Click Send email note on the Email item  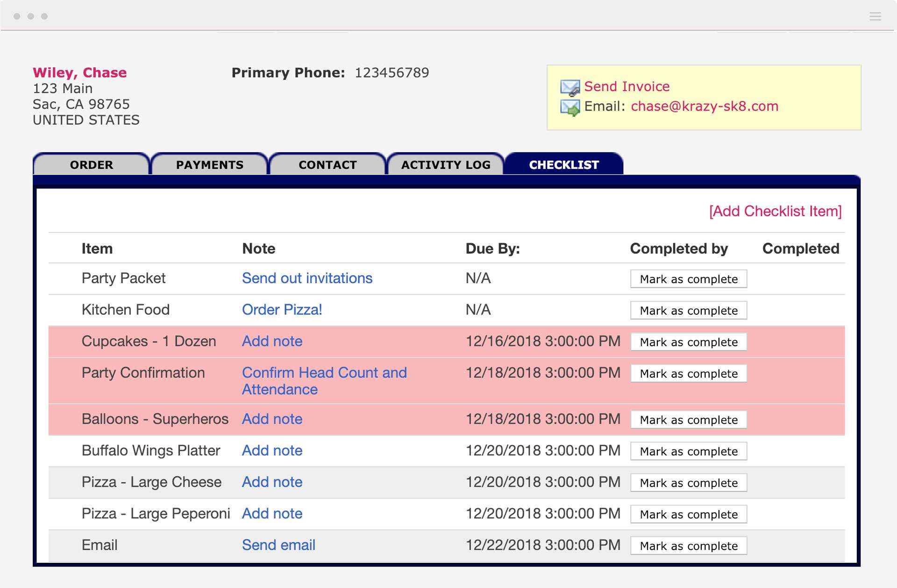click(278, 545)
